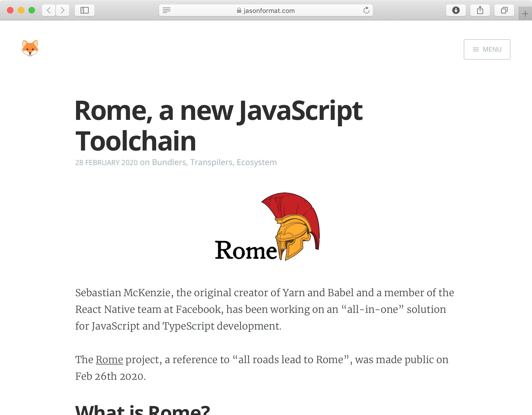
Task: Open Reader view icon in address bar
Action: 167,10
